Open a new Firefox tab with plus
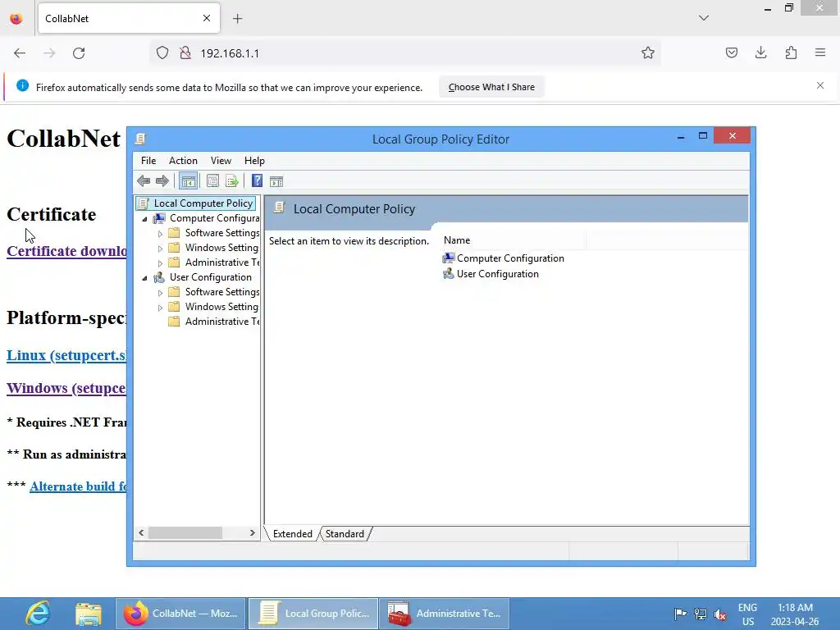The width and height of the screenshot is (840, 630). [238, 19]
